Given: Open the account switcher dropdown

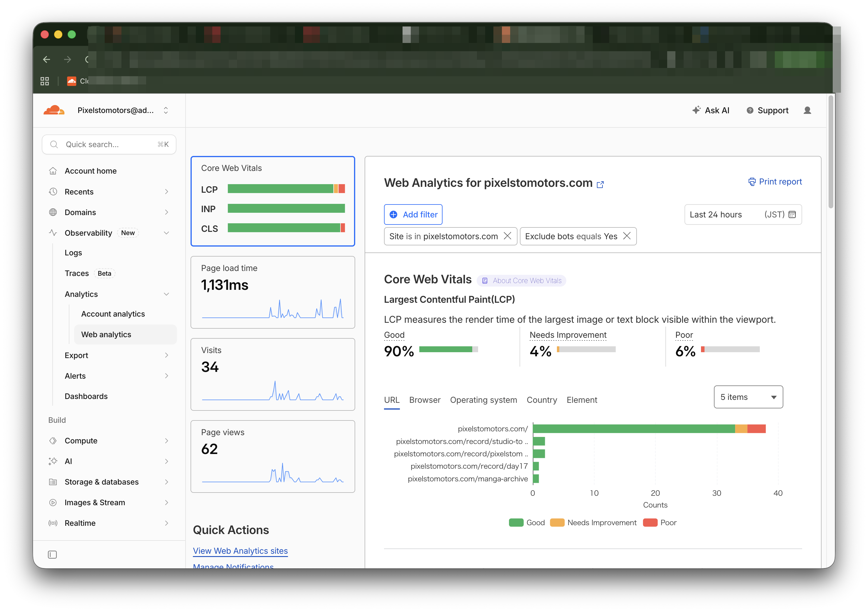Looking at the screenshot, I should (x=166, y=110).
